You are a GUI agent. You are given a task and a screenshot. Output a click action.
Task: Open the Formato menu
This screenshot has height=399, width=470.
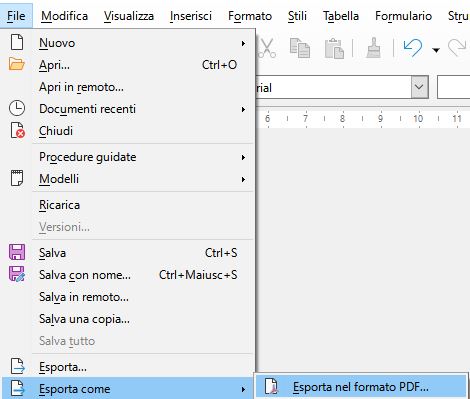pyautogui.click(x=250, y=16)
